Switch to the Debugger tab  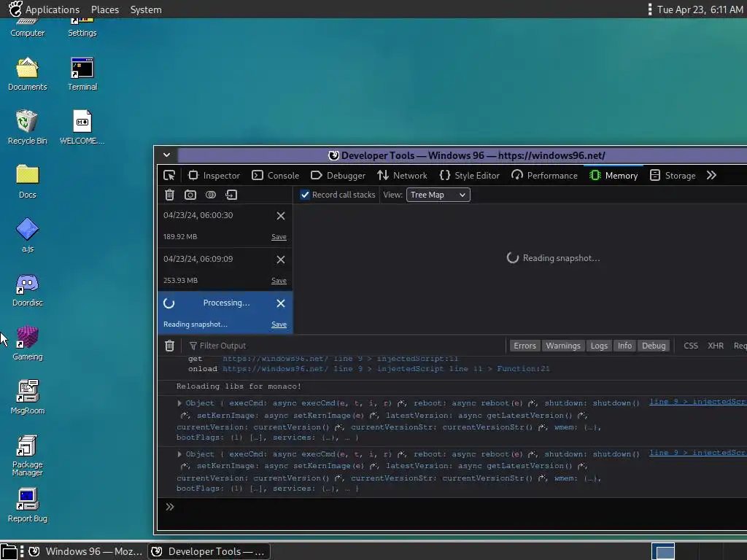tap(338, 176)
